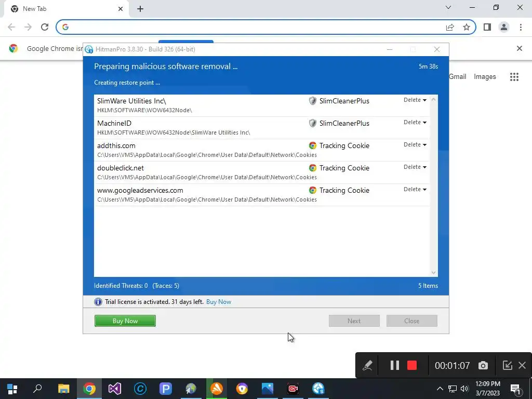Click Chrome's back arrow

11,27
